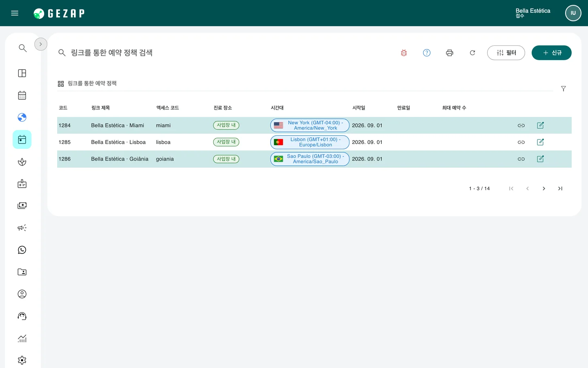Refresh the list with the reload icon
The image size is (588, 368).
(472, 53)
